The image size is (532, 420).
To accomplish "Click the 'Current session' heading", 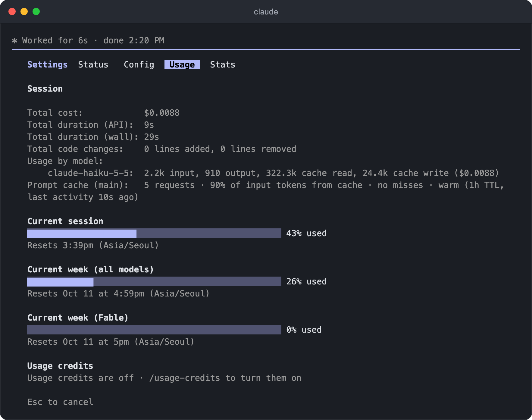I will (x=65, y=221).
